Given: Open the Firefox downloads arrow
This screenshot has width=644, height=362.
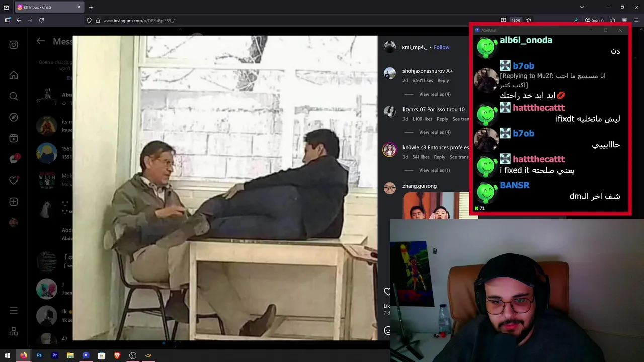Looking at the screenshot, I should pos(576,20).
